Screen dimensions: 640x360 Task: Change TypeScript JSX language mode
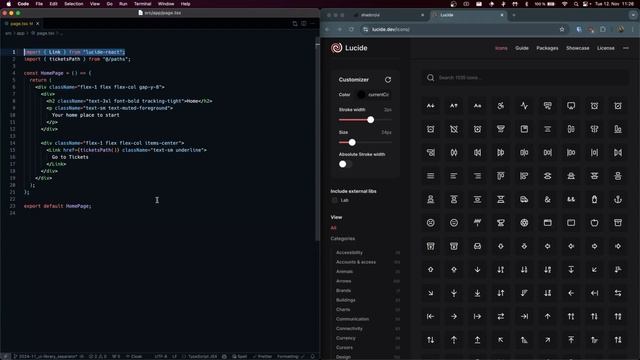click(202, 356)
